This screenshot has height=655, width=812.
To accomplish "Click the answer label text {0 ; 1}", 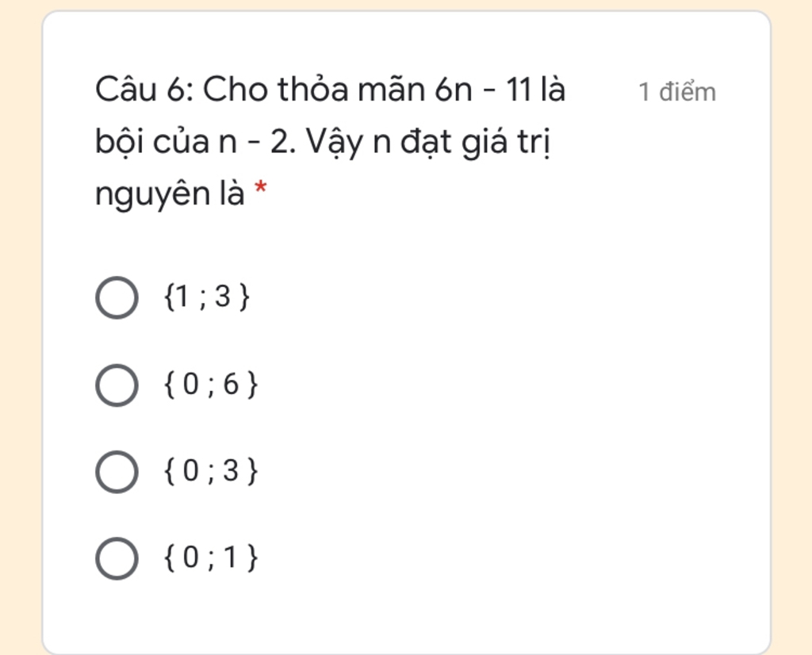I will (x=210, y=558).
